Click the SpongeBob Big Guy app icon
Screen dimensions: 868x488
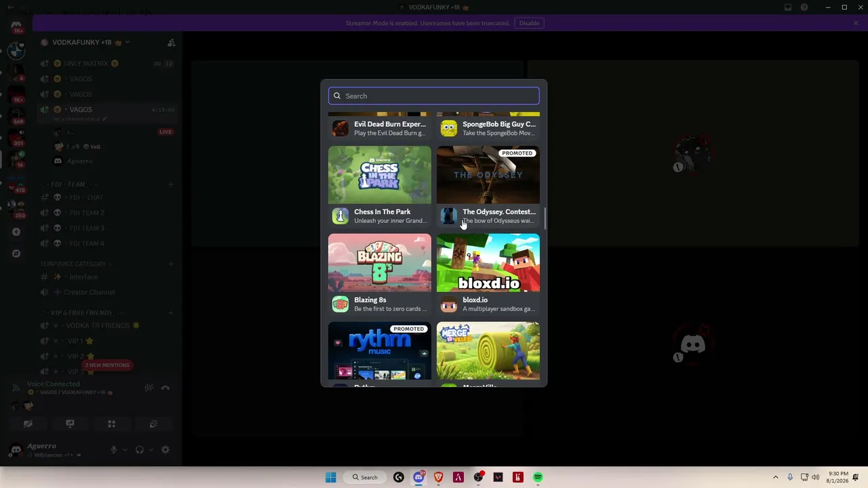(448, 128)
